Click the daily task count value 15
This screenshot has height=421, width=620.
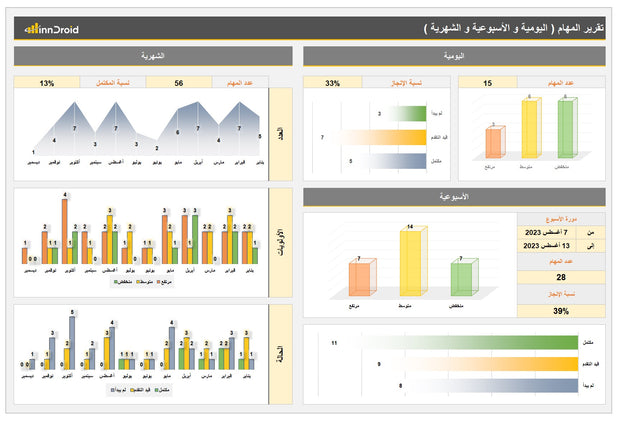488,83
